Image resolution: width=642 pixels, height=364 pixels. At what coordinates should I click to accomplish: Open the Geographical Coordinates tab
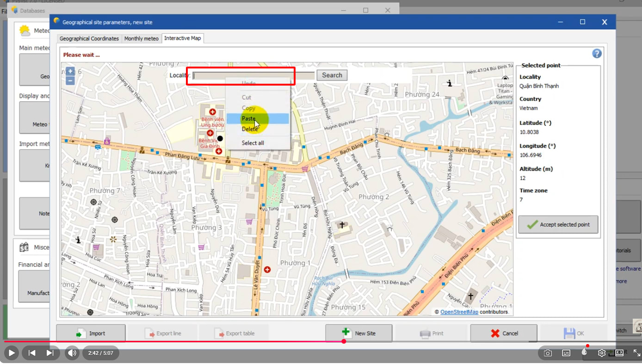tap(89, 38)
